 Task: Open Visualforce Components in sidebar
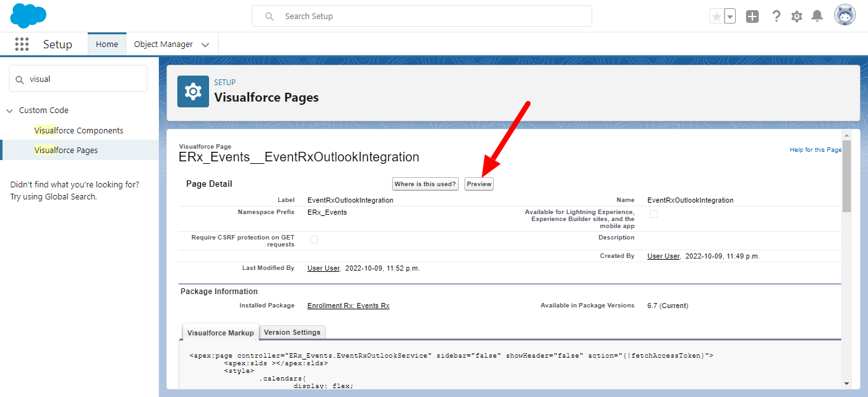pos(79,130)
